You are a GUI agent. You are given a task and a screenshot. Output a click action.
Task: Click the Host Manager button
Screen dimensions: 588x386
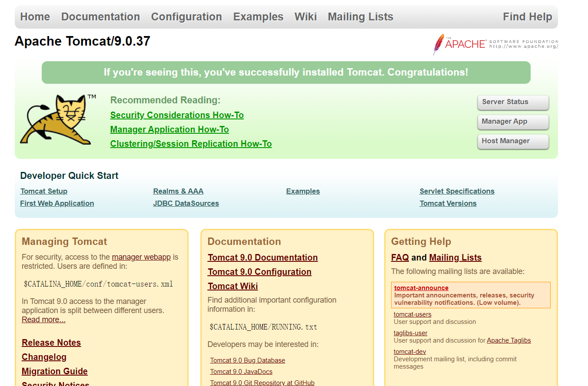513,142
